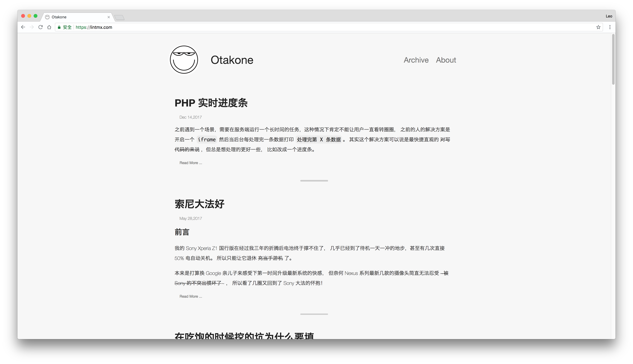
Task: Reload the page with the refresh icon
Action: pos(40,27)
